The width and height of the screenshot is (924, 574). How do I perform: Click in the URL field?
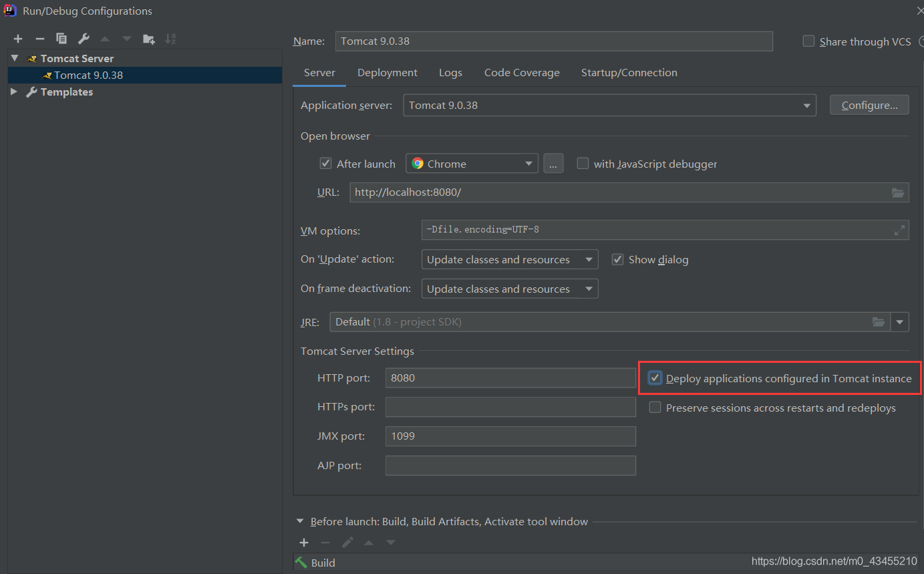(629, 192)
